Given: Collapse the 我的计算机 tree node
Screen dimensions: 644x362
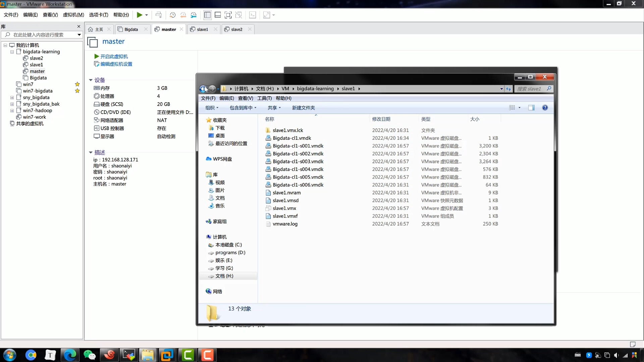Looking at the screenshot, I should pyautogui.click(x=5, y=45).
